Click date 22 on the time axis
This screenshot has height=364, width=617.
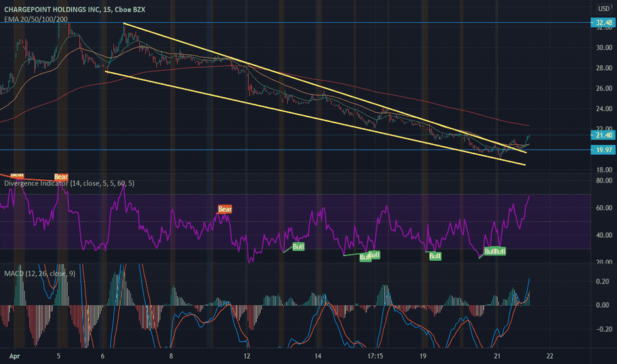click(x=549, y=356)
